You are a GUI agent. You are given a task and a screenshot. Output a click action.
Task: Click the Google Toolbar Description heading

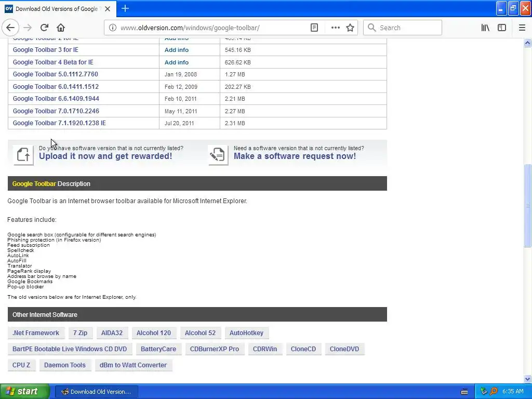coord(51,183)
